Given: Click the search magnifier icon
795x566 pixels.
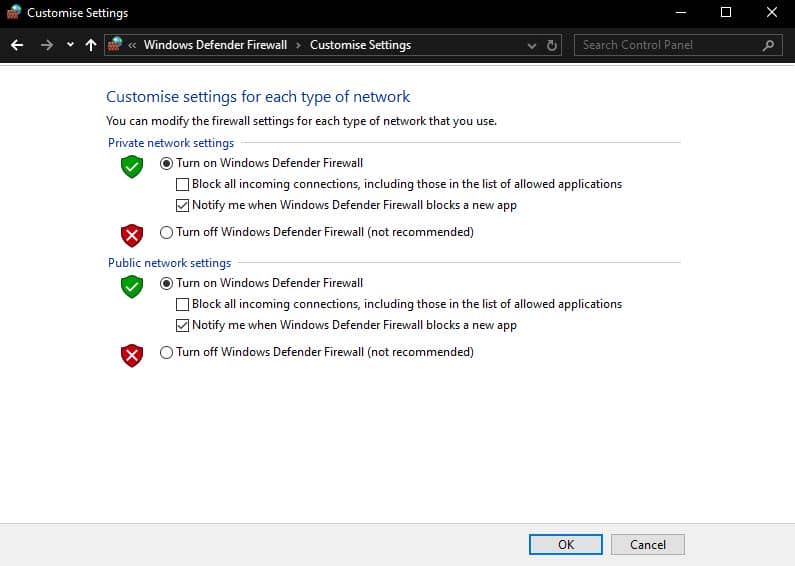Looking at the screenshot, I should click(x=769, y=45).
